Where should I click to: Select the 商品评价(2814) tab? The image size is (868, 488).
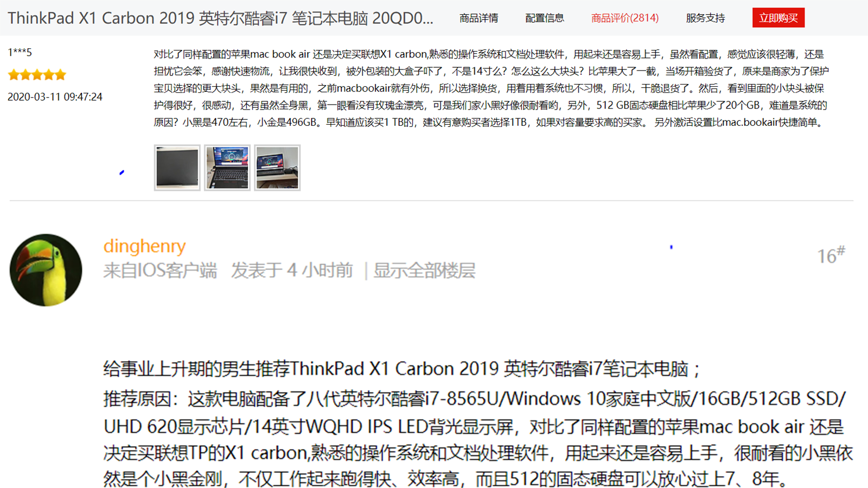pyautogui.click(x=625, y=18)
